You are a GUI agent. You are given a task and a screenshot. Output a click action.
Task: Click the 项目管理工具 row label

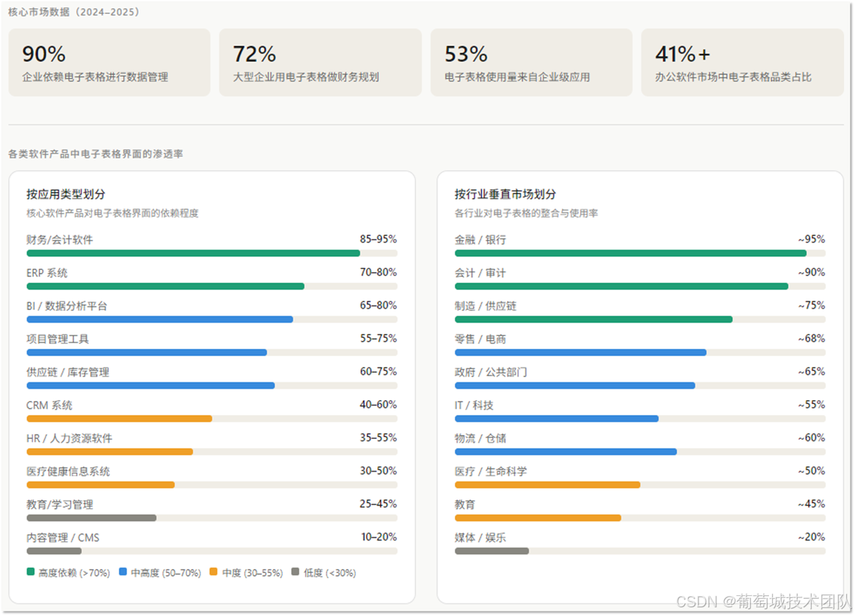coord(57,339)
